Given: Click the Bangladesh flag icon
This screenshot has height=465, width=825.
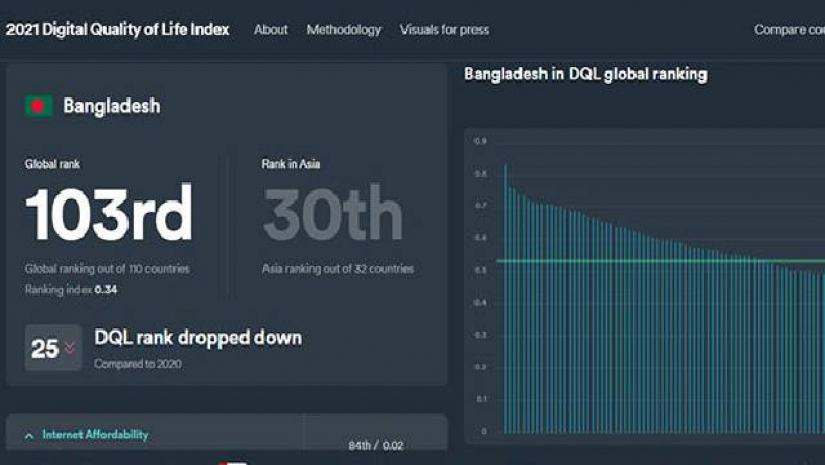Looking at the screenshot, I should [x=39, y=106].
